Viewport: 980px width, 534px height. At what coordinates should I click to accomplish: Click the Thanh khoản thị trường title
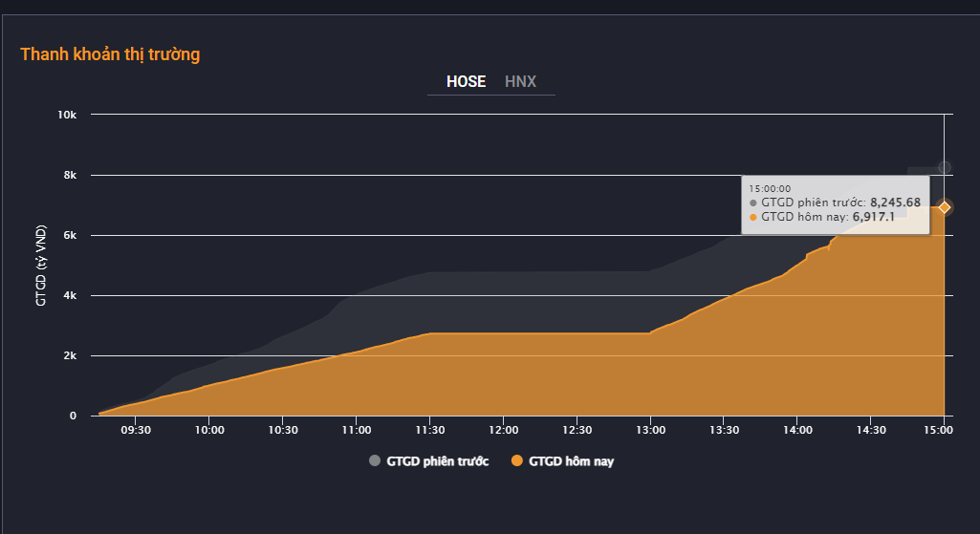pyautogui.click(x=110, y=54)
